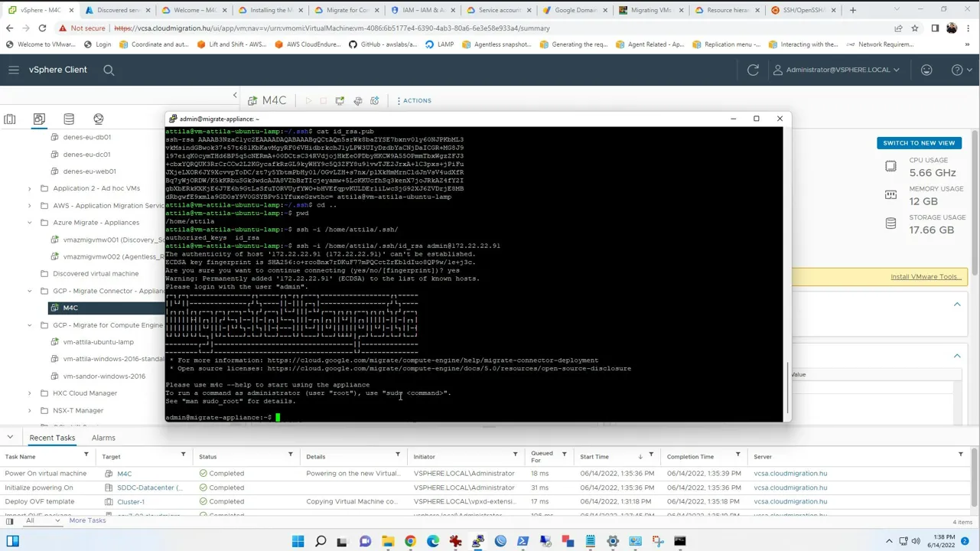
Task: Open GitHub - awslabs bookmark
Action: (x=383, y=44)
